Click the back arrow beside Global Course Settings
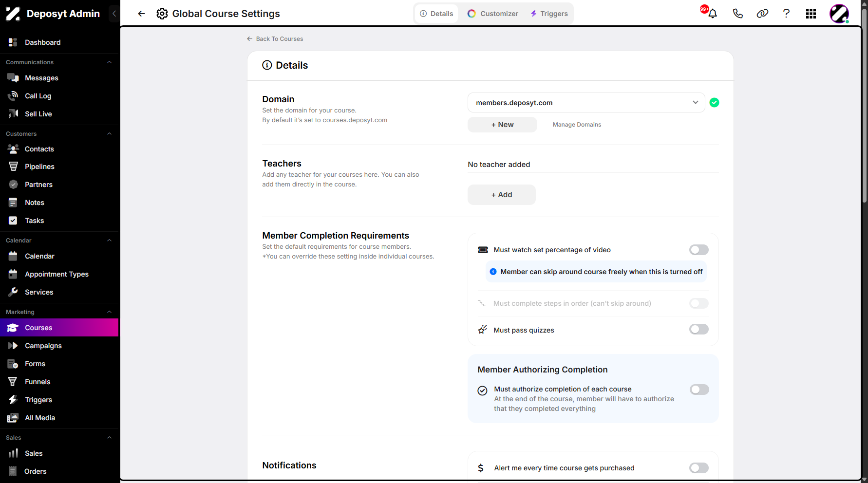 pyautogui.click(x=141, y=14)
